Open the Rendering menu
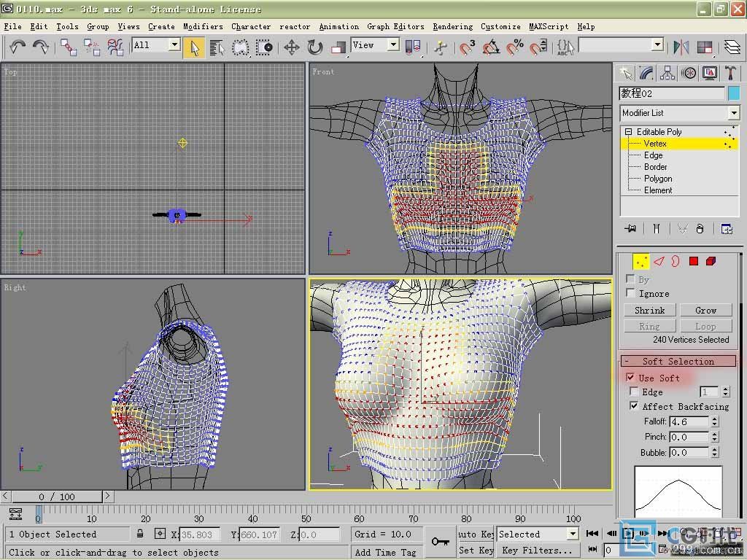Image resolution: width=747 pixels, height=560 pixels. pyautogui.click(x=452, y=27)
